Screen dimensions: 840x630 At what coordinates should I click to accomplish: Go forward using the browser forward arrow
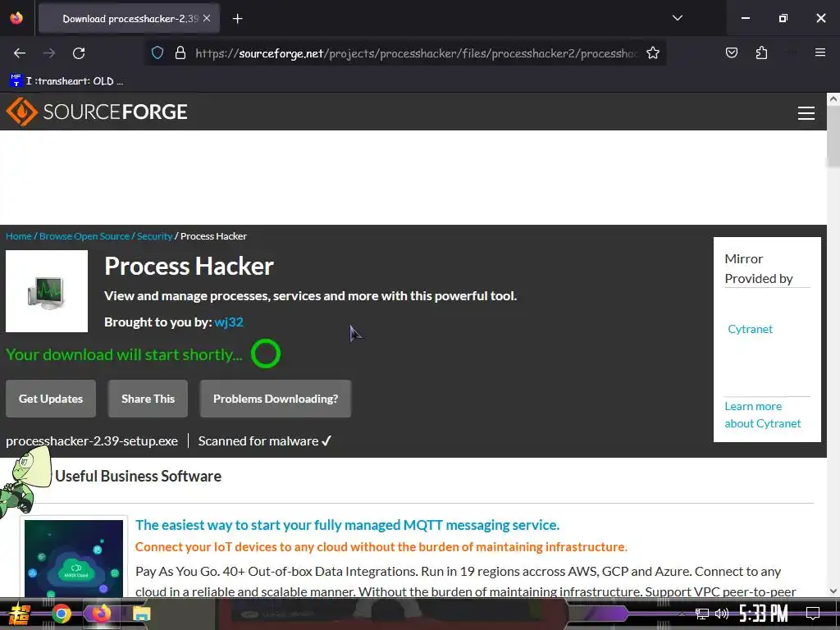(x=49, y=53)
